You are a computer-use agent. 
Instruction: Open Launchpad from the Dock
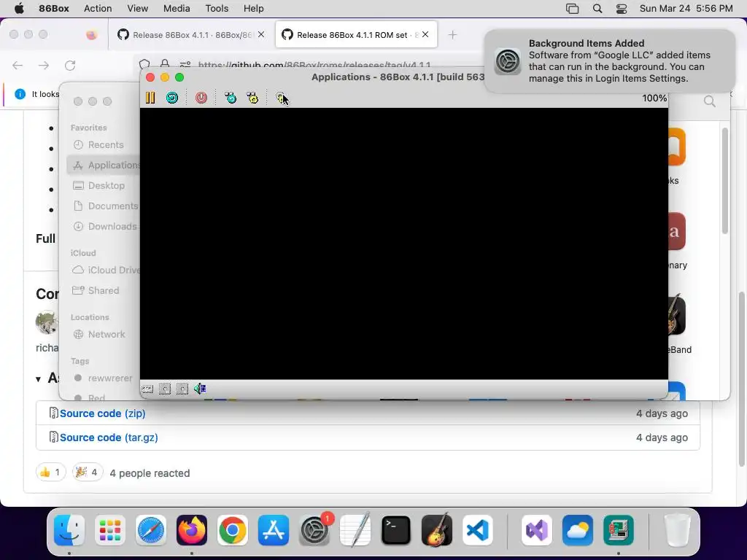(x=110, y=530)
